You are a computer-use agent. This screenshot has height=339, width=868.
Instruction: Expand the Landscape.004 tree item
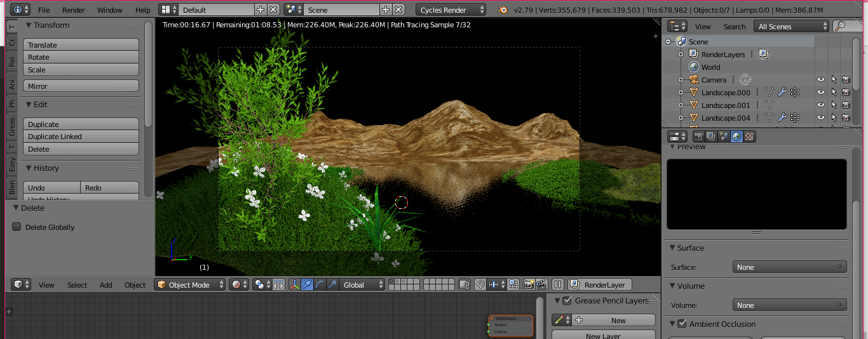point(681,118)
